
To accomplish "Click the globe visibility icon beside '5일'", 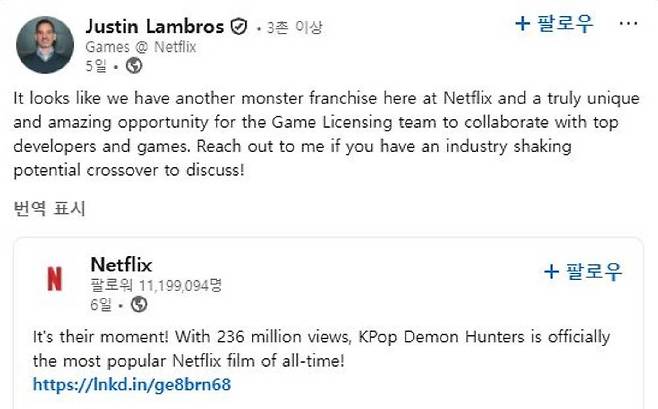I will tap(135, 66).
